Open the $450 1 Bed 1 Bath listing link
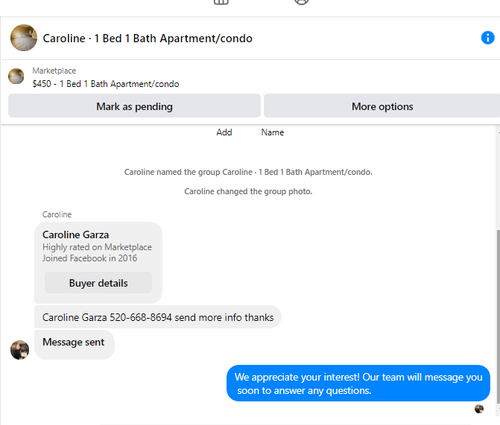 coord(106,84)
